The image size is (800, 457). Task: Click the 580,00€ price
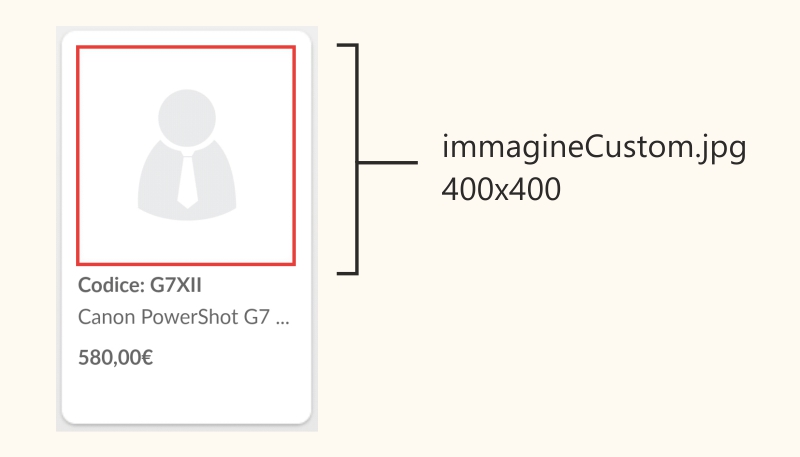coord(115,356)
